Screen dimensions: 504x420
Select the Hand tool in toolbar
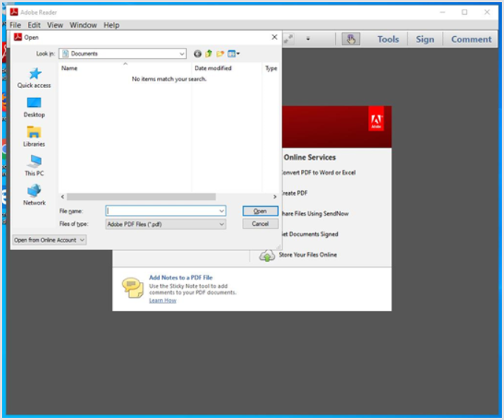(x=351, y=39)
